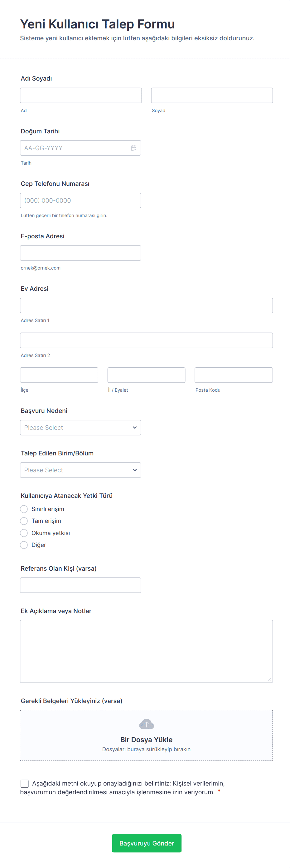The width and height of the screenshot is (290, 868).
Task: Select the Sınırlı erişim radio option
Action: pos(24,509)
